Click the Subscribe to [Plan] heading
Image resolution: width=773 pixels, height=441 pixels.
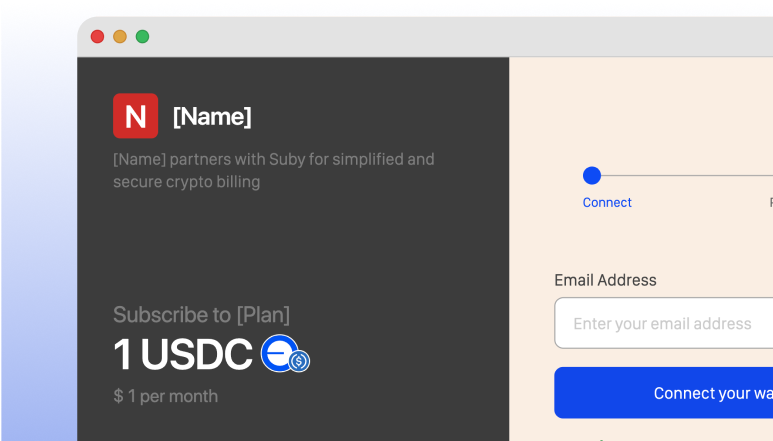pyautogui.click(x=201, y=315)
